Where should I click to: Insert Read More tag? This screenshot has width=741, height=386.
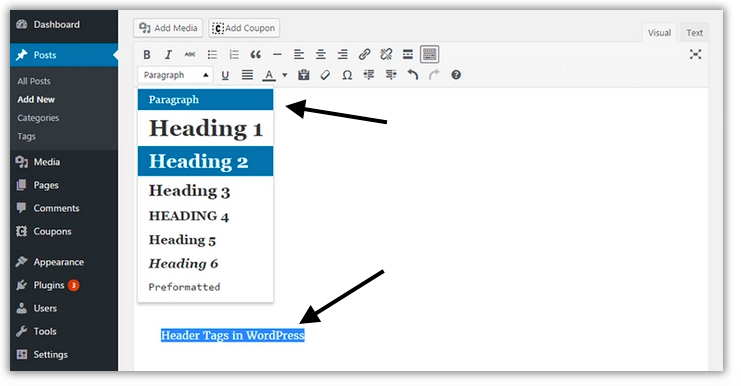tap(408, 55)
